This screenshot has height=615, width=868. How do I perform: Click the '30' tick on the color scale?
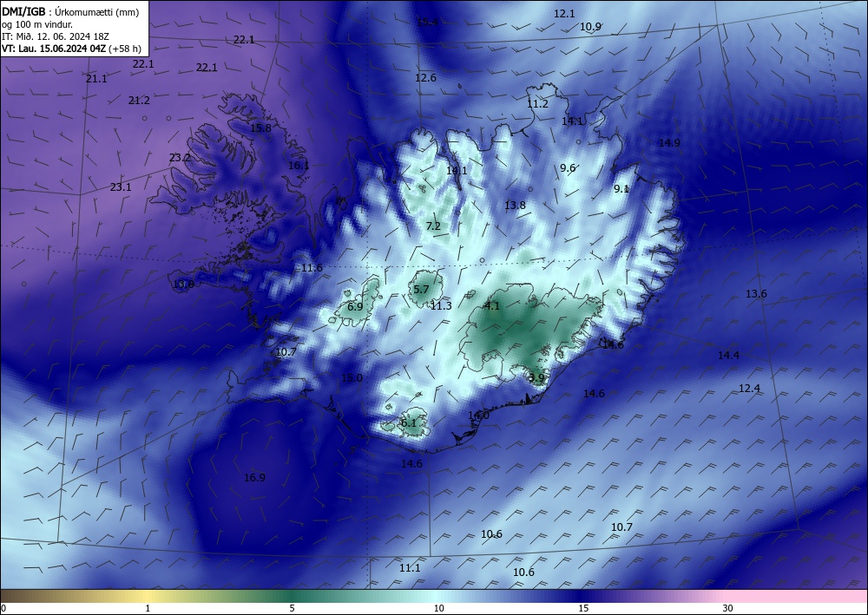(728, 608)
